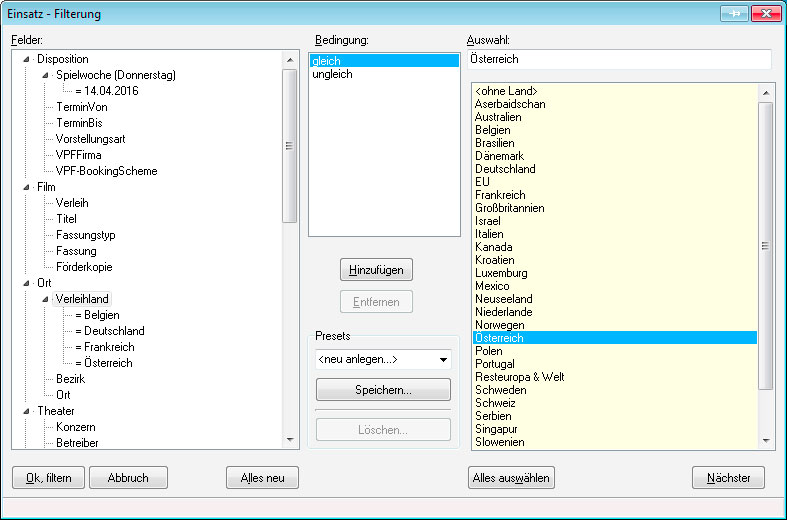Cancel with the Abbruch button
787x520 pixels.
tap(128, 478)
